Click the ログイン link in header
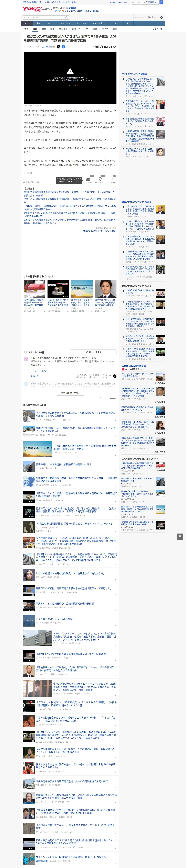The image size is (186, 868). tap(57, 11)
